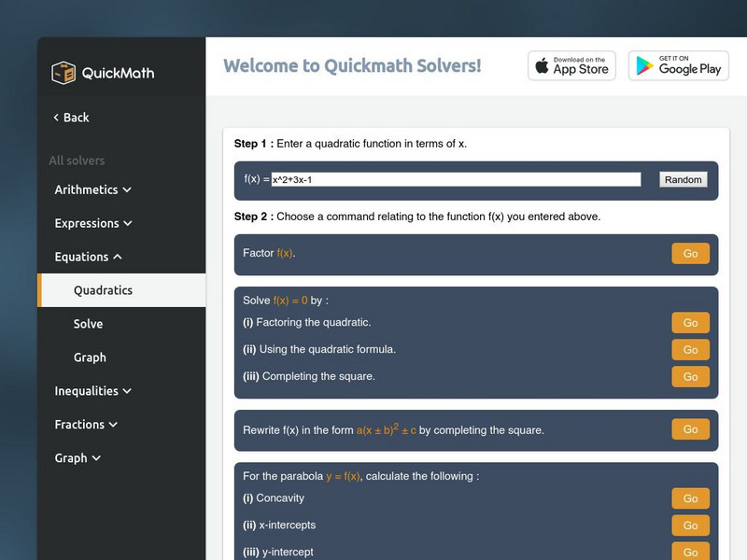Viewport: 747px width, 560px height.
Task: Open the Get it on Google Play badge
Action: click(679, 65)
